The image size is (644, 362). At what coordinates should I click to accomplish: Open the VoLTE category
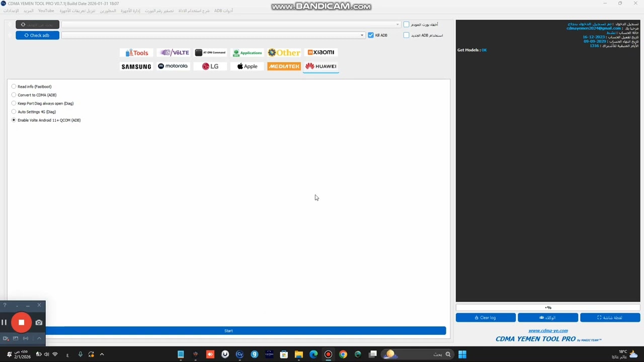(174, 53)
